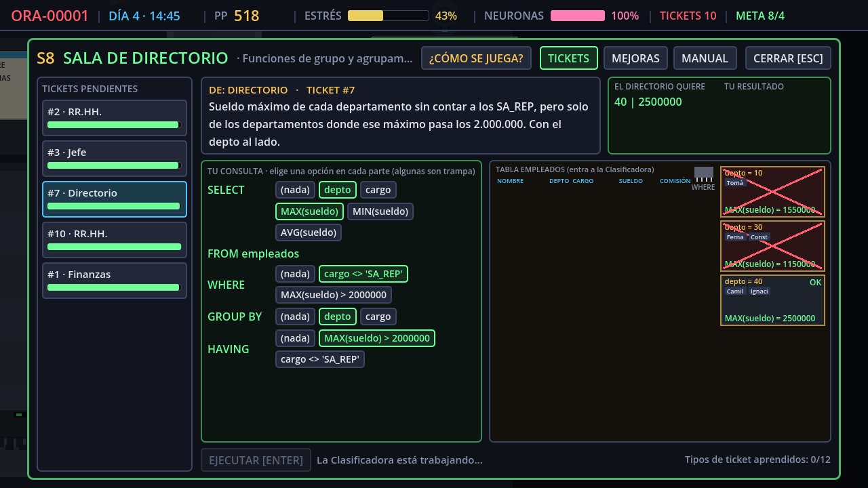Toggle the MAX(sueldo) aggregate under SELECT
Viewport: 868px width, 488px height.
click(310, 211)
